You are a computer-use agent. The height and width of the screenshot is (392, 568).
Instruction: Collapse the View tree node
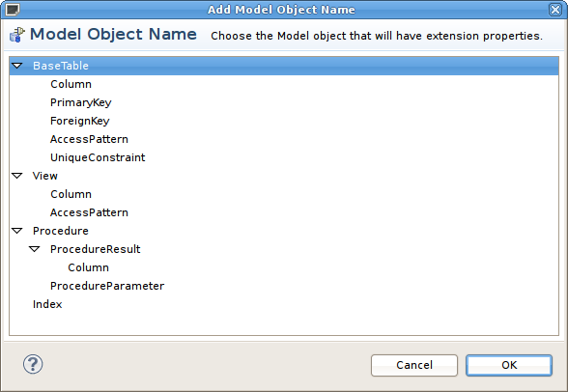(x=17, y=176)
